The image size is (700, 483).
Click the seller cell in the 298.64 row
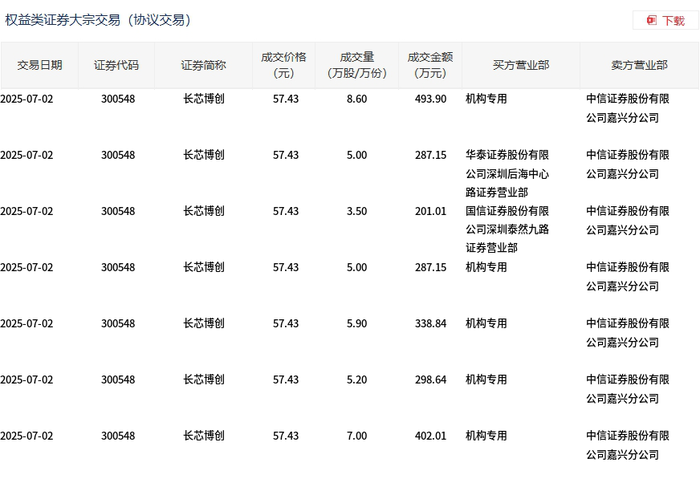click(628, 389)
